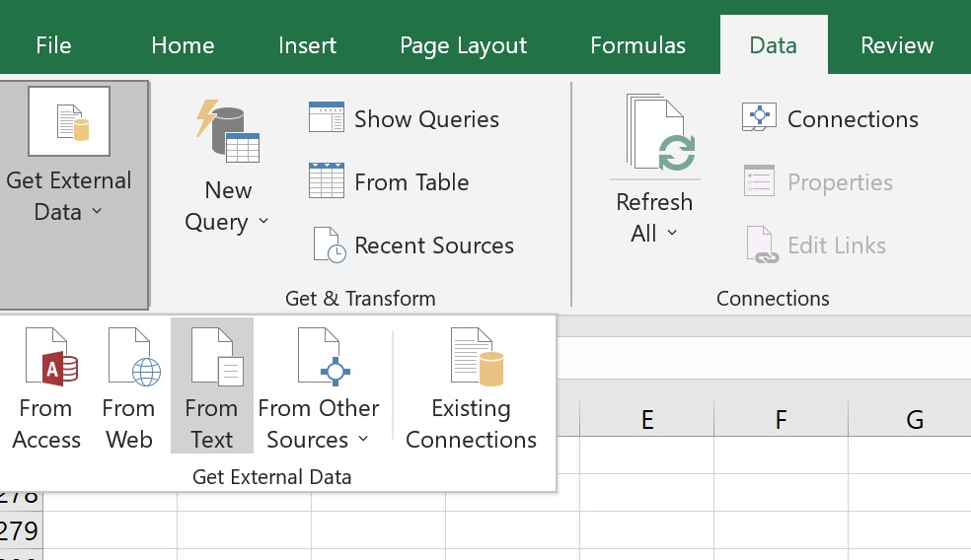Screen dimensions: 971x560
Task: Go to the Insert tab
Action: (x=307, y=45)
